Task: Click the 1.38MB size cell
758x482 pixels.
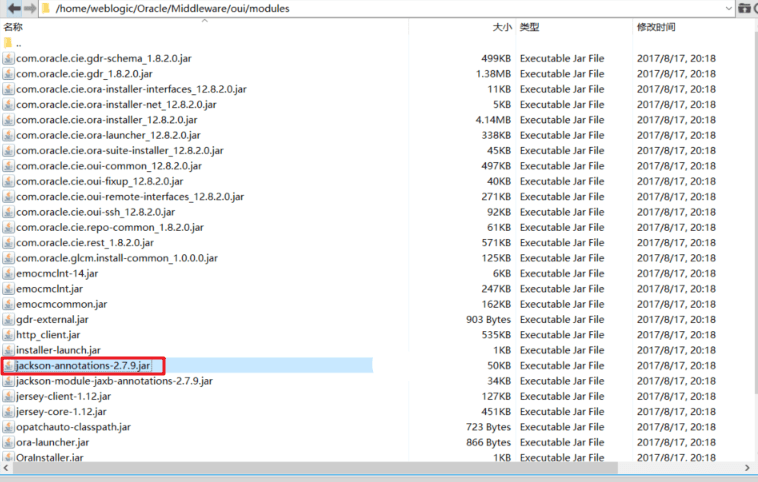Action: coord(494,74)
